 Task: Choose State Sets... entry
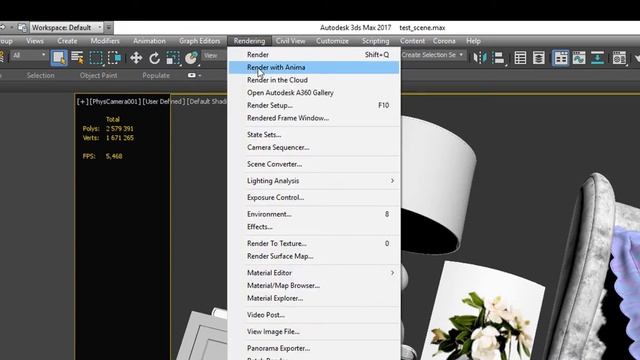(314, 135)
